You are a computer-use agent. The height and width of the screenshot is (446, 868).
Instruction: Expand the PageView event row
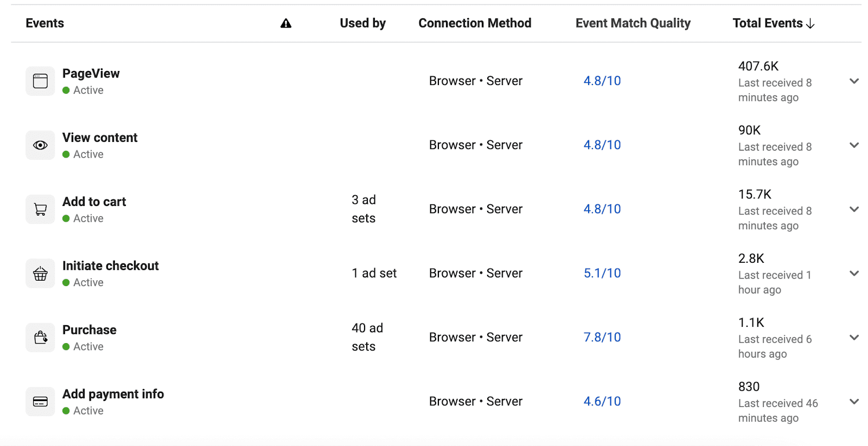(x=854, y=81)
